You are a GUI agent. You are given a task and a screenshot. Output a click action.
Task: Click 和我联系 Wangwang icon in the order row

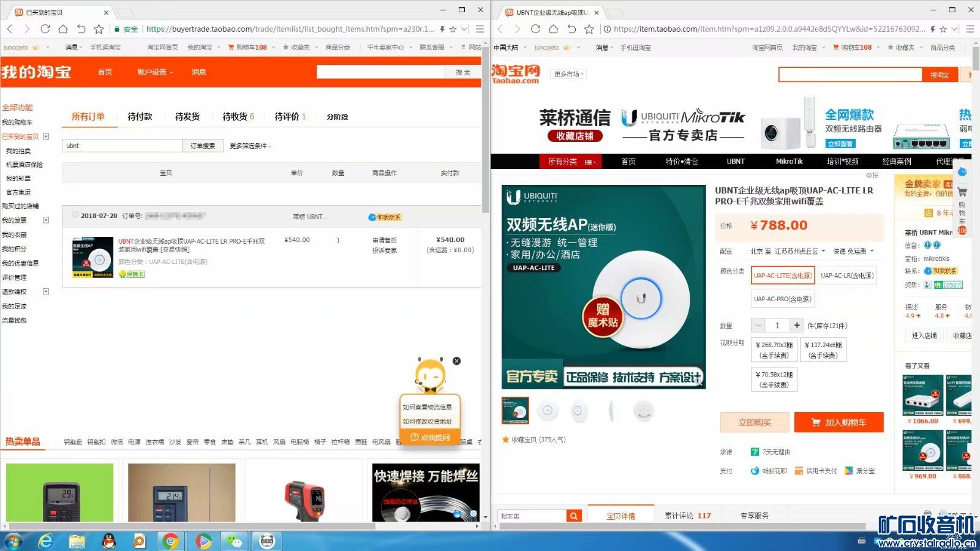point(385,217)
